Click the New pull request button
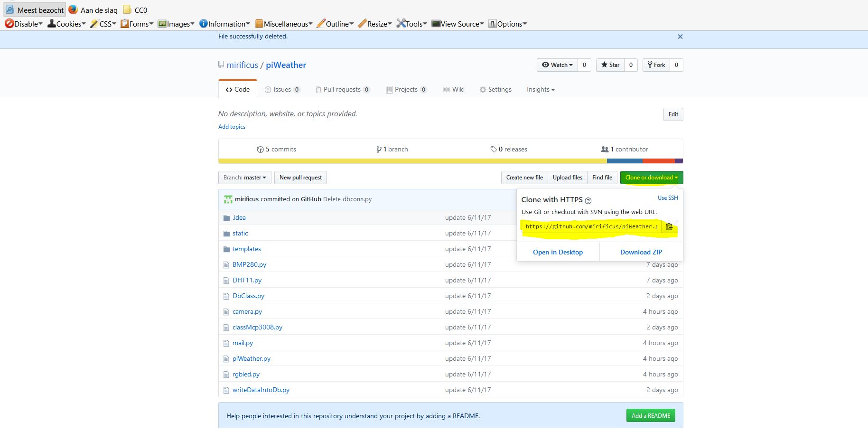 point(300,178)
